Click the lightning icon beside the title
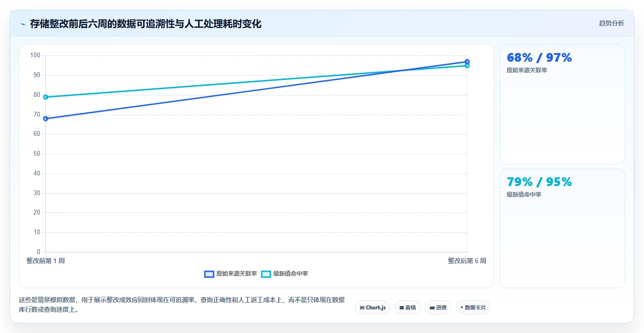The width and height of the screenshot is (644, 333). [23, 24]
